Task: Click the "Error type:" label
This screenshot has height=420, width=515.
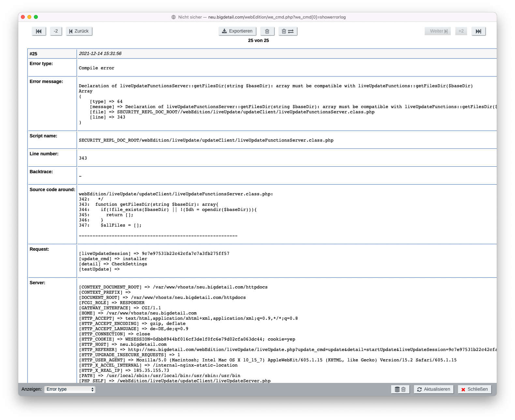Action: pos(41,64)
